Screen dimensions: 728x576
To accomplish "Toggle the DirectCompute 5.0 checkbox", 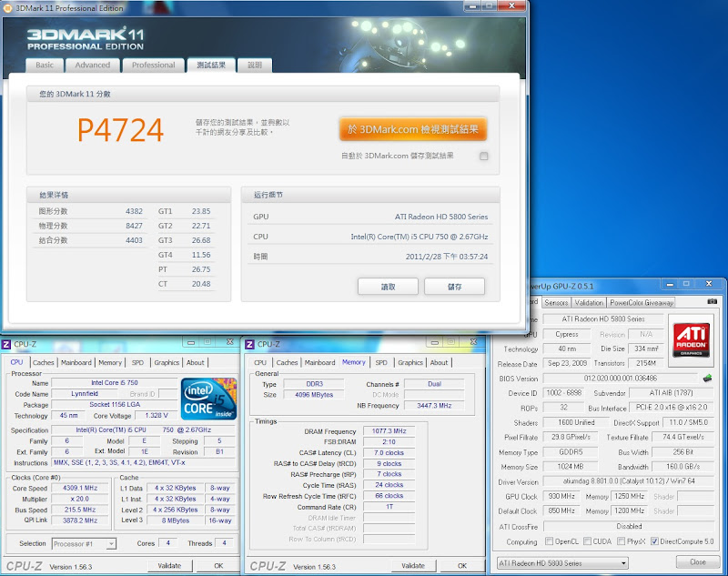I will pyautogui.click(x=654, y=541).
